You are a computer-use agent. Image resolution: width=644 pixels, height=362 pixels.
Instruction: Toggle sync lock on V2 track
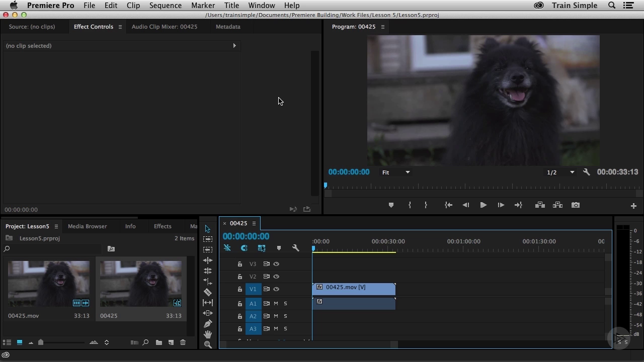(266, 277)
